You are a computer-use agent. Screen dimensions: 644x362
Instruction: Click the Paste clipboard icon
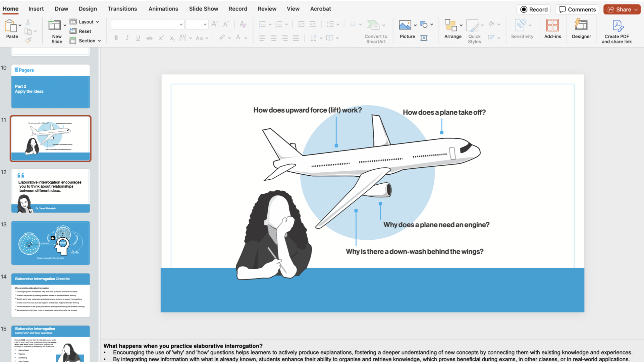pyautogui.click(x=11, y=26)
